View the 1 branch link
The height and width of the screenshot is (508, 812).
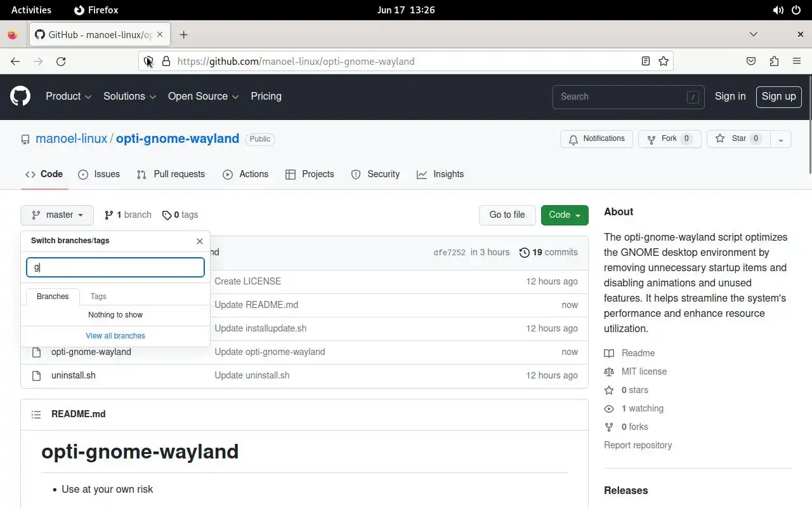[128, 215]
